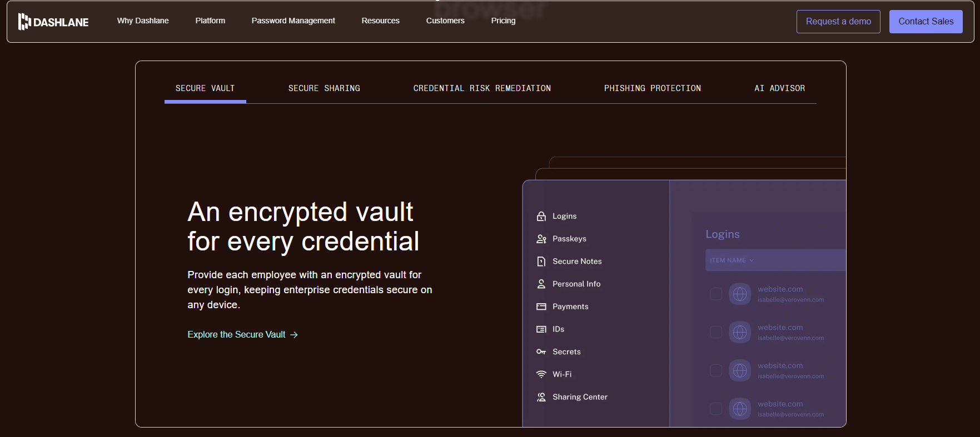The height and width of the screenshot is (437, 980).
Task: Select IDs in the vault sidebar
Action: [x=558, y=329]
